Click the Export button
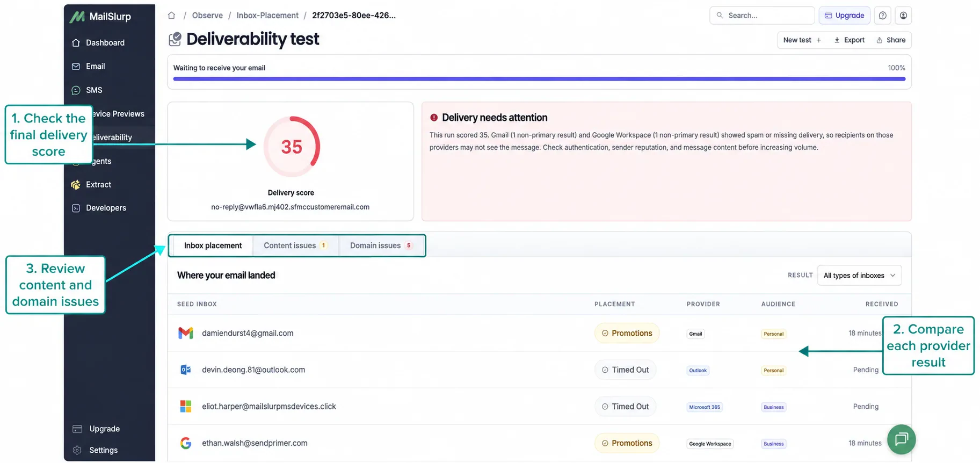 coord(849,40)
